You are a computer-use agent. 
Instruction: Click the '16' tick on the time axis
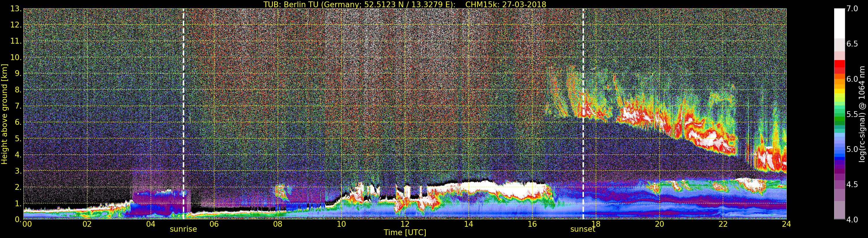[532, 224]
